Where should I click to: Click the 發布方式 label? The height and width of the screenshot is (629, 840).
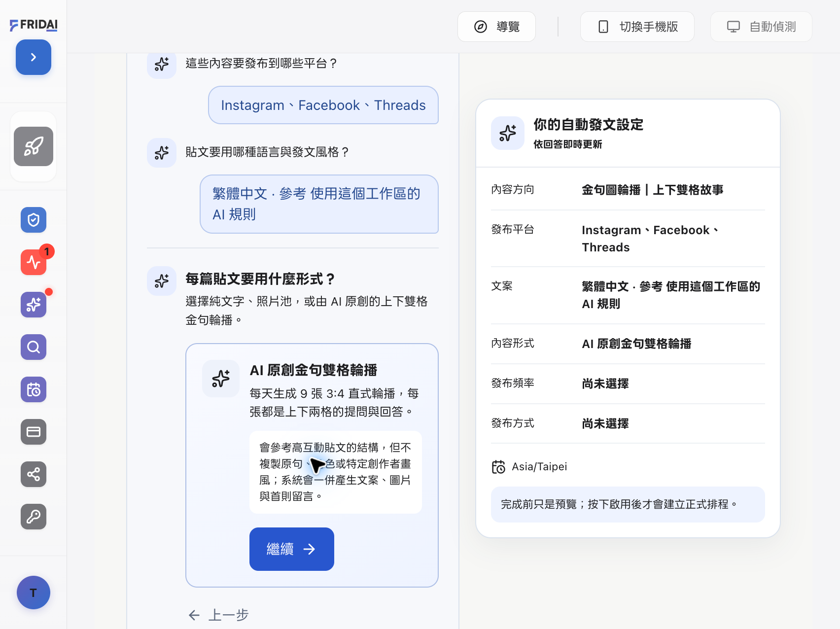coord(513,423)
